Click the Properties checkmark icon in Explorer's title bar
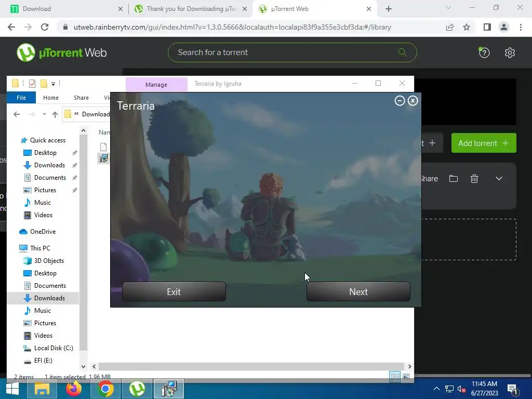 pos(32,84)
